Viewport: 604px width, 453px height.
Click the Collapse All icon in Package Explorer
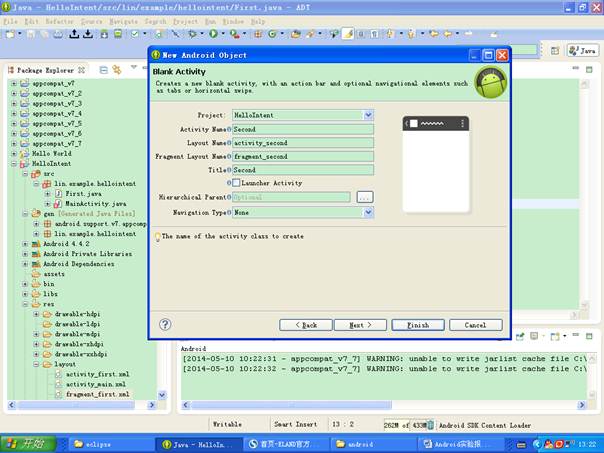106,69
